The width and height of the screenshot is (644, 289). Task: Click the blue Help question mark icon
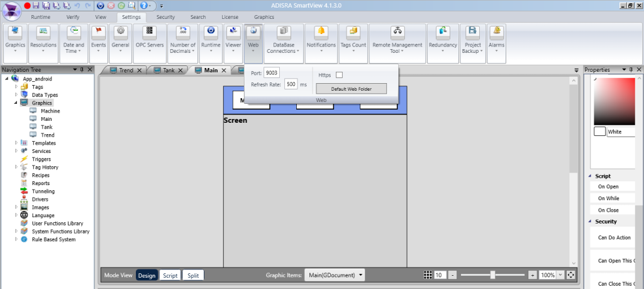click(x=144, y=5)
